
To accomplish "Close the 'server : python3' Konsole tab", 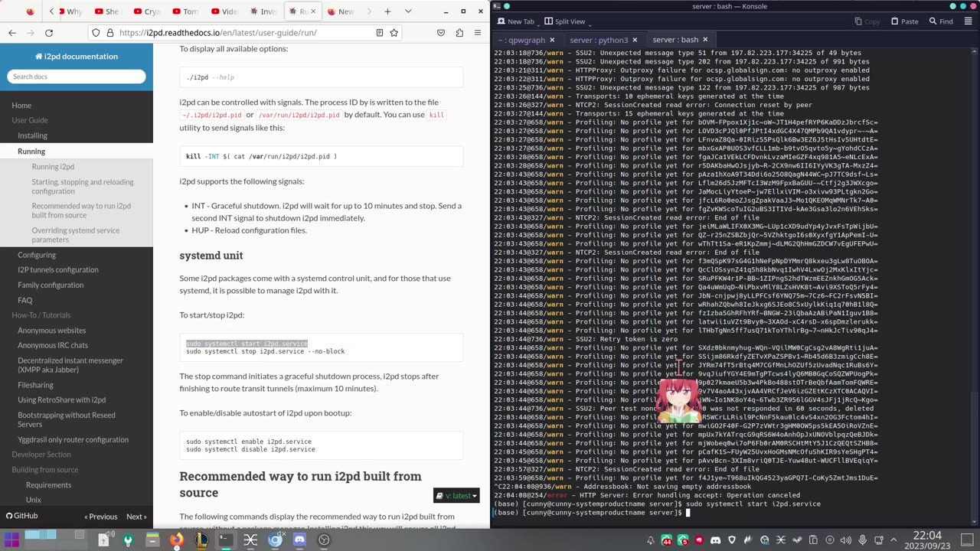I will click(635, 40).
